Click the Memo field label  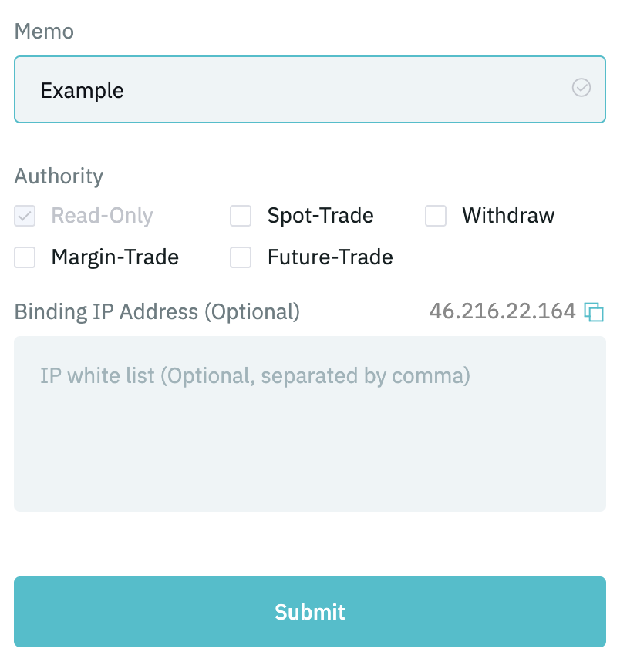[x=44, y=32]
